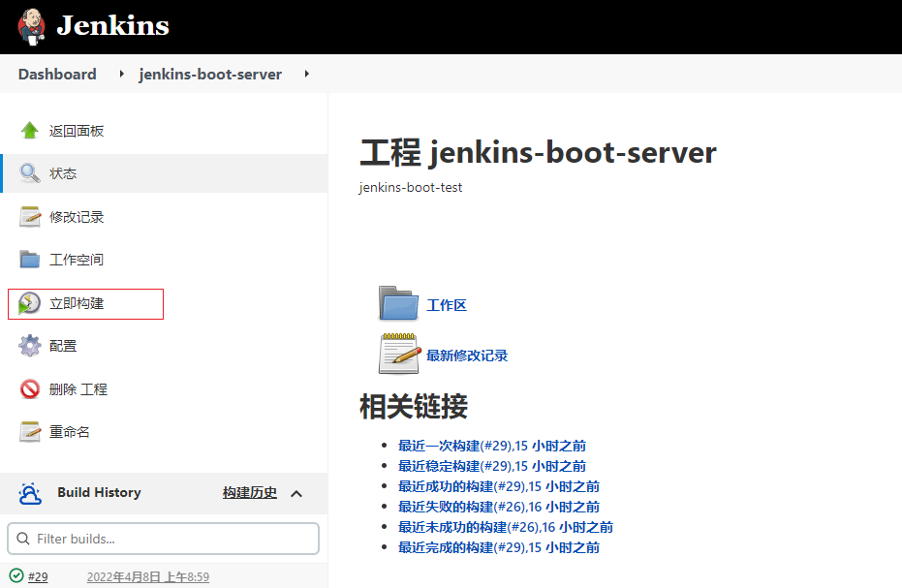Open 工作空间 in the sidebar
This screenshot has width=902, height=588.
[x=77, y=260]
